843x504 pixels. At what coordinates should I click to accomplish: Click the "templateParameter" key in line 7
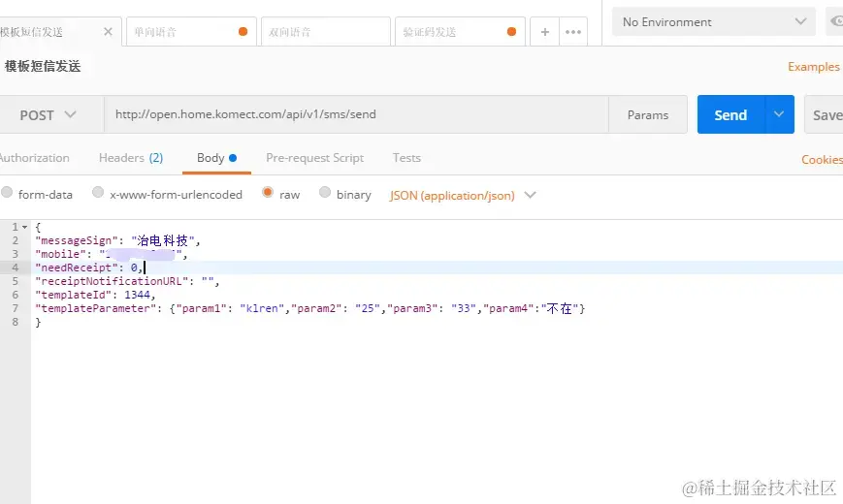coord(98,308)
